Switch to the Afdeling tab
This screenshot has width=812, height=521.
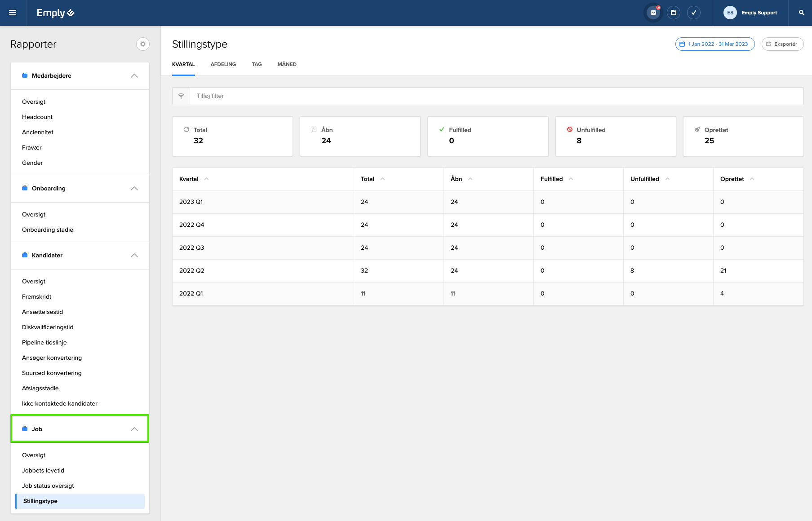coord(223,64)
